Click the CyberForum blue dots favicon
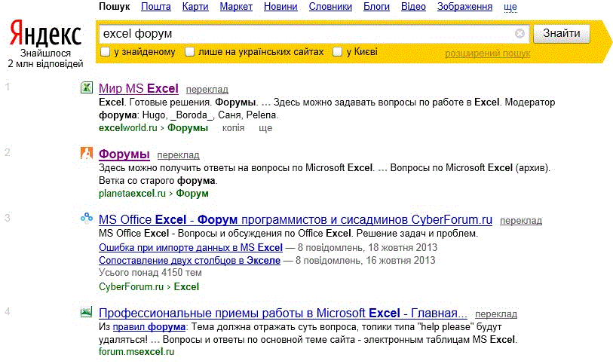 pos(87,218)
